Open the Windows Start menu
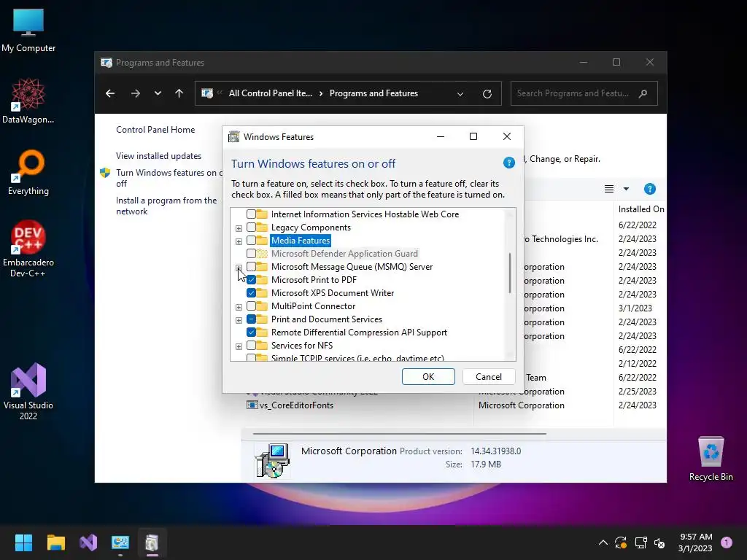Image resolution: width=747 pixels, height=560 pixels. point(23,542)
